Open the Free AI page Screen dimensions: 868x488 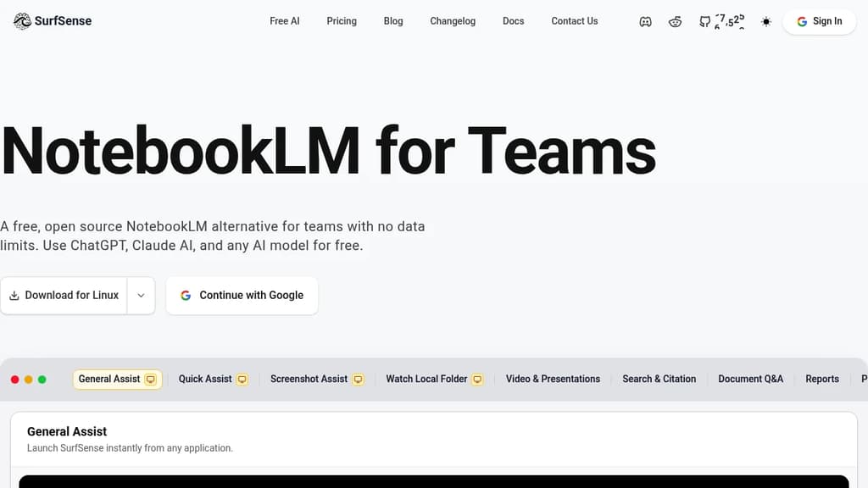click(285, 21)
